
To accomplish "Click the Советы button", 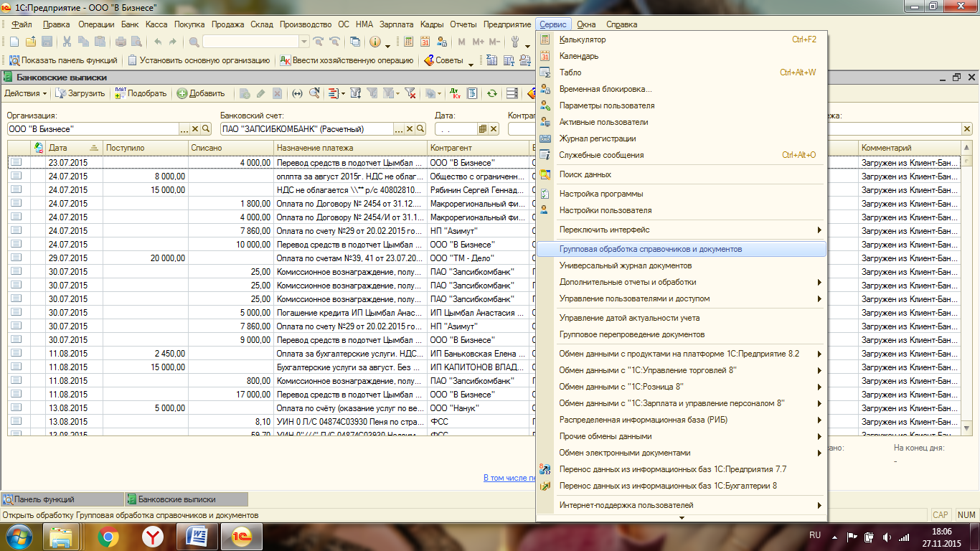I will (443, 60).
